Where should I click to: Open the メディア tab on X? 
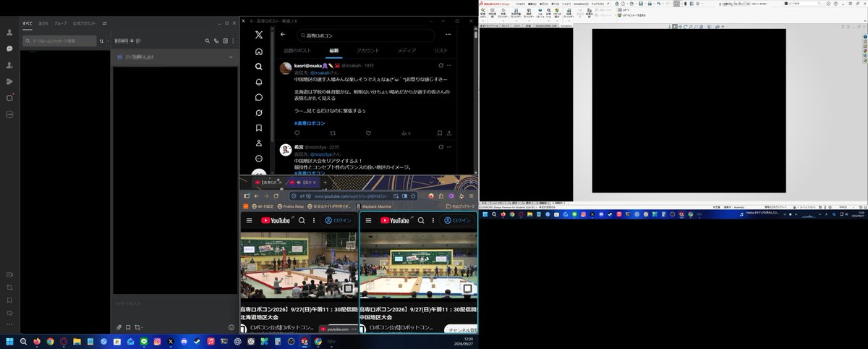click(407, 51)
